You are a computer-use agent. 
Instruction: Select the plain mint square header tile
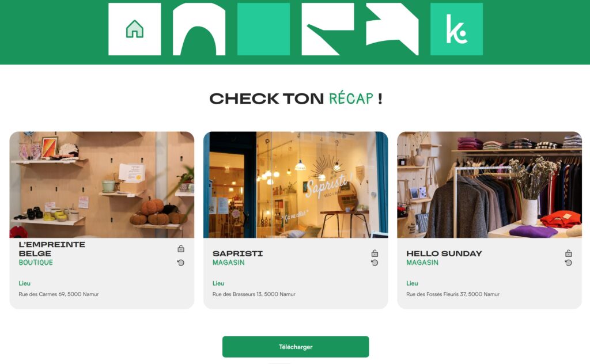click(x=263, y=29)
